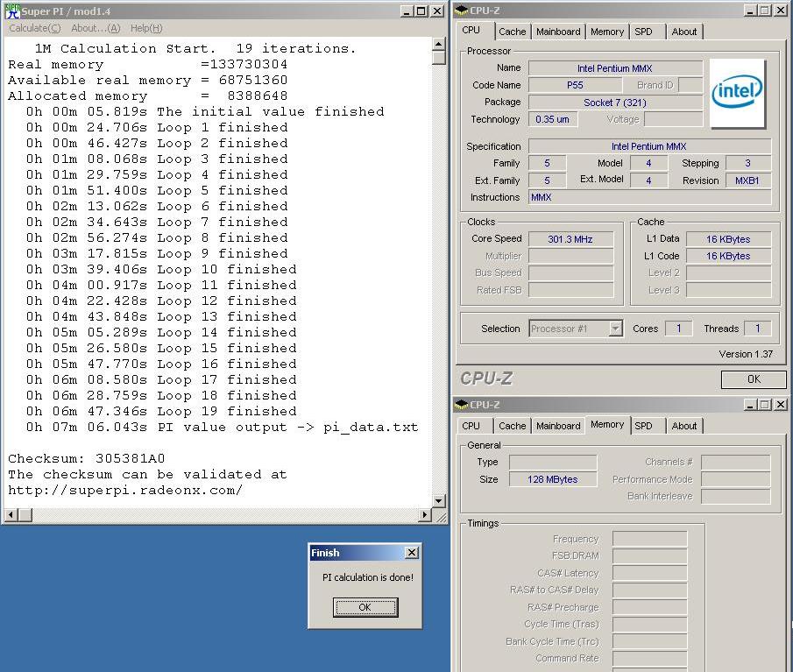Open the Help menu in Super PI
The width and height of the screenshot is (793, 672).
pos(146,28)
